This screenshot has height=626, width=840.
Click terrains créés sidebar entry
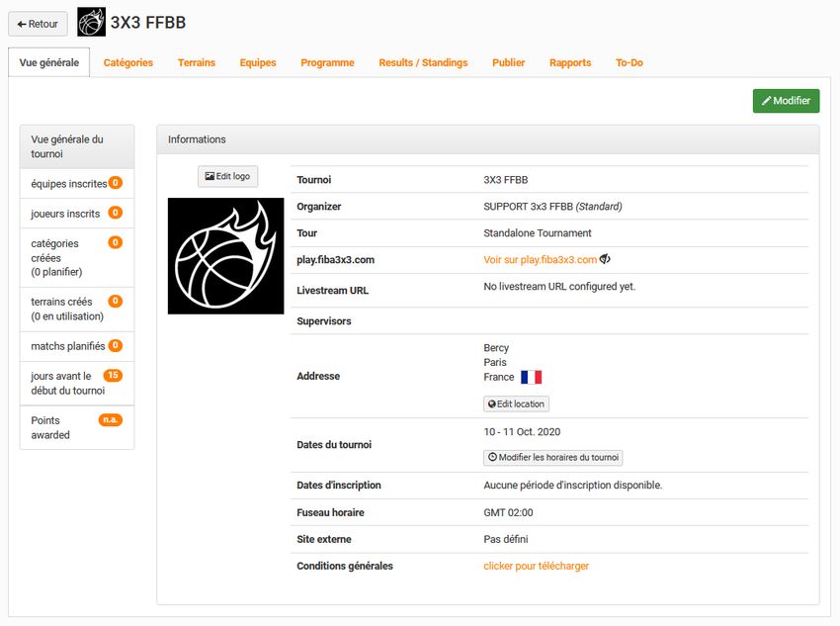click(x=77, y=310)
